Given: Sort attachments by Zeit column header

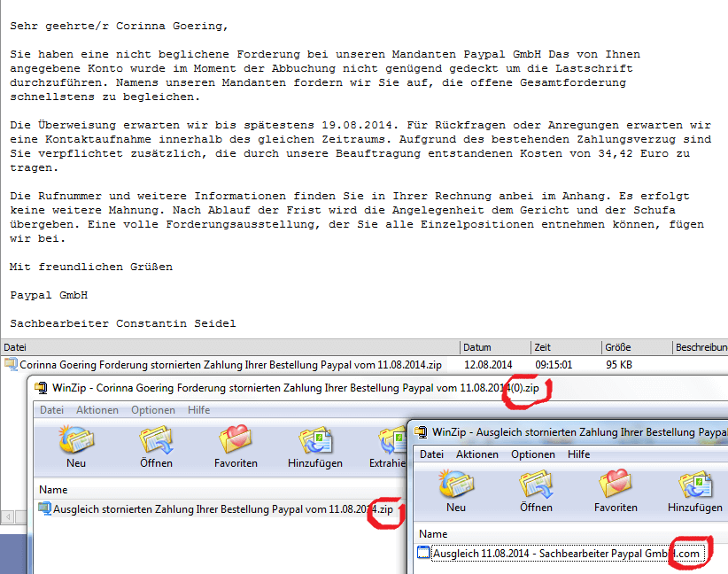Looking at the screenshot, I should pyautogui.click(x=567, y=347).
